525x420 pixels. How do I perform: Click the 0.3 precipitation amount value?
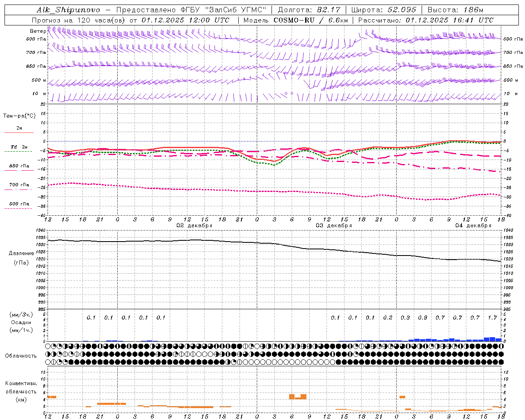click(x=405, y=317)
